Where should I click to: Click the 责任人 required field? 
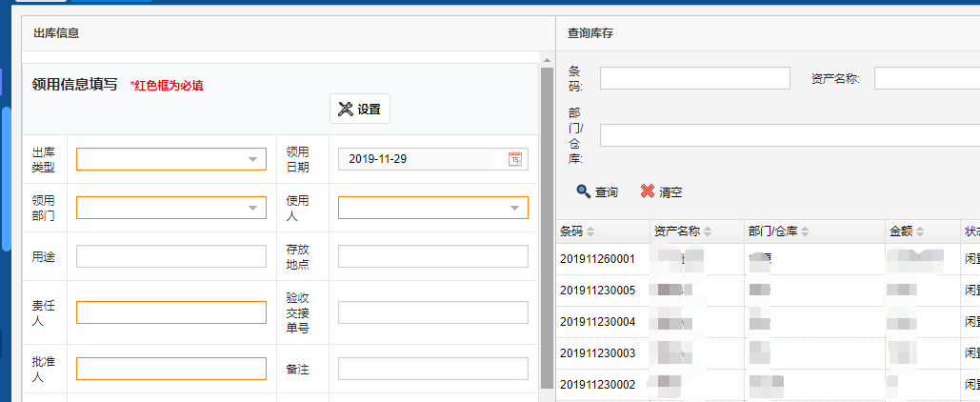click(x=171, y=312)
